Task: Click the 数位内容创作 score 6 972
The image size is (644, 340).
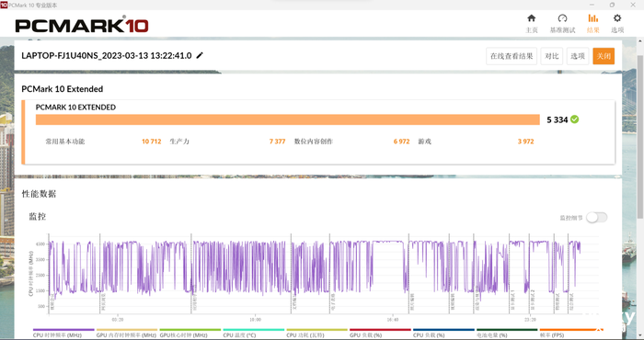Action: pyautogui.click(x=401, y=142)
